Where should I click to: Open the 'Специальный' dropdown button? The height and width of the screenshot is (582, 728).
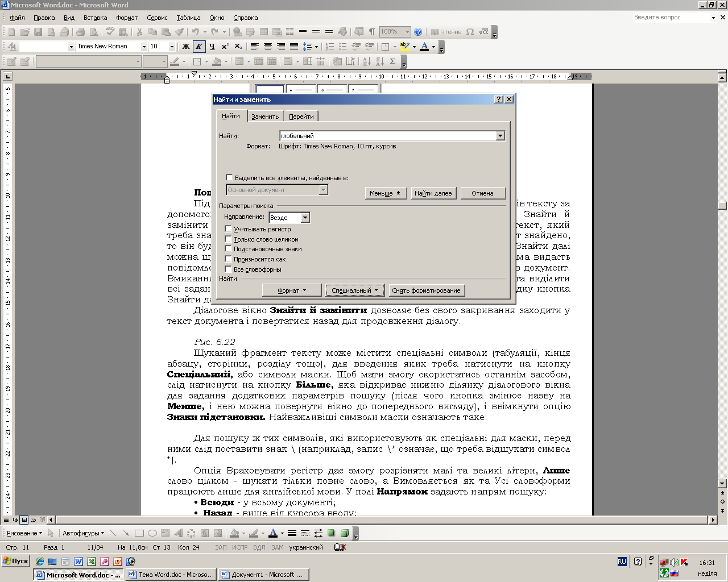[355, 290]
